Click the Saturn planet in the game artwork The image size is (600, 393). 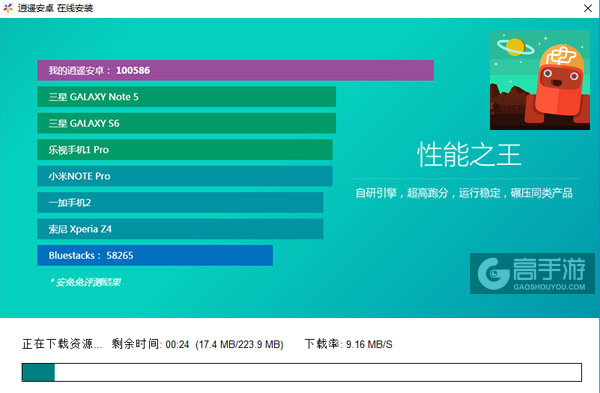pyautogui.click(x=515, y=47)
